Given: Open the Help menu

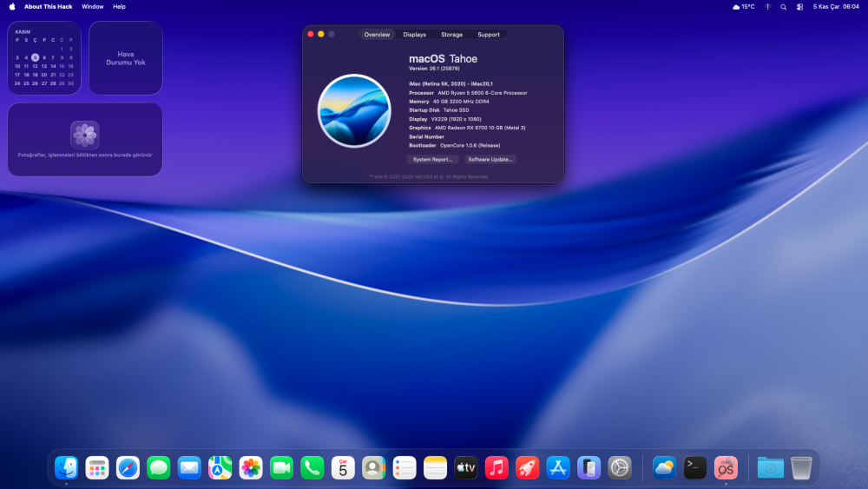Looking at the screenshot, I should 119,7.
